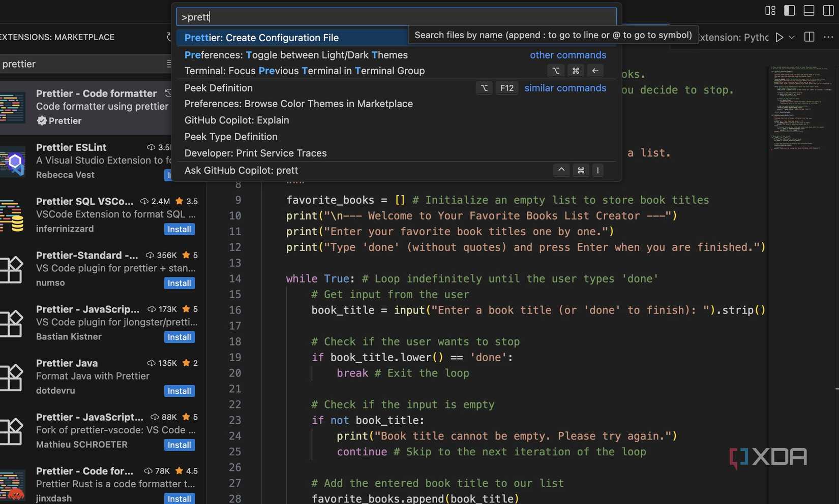Toggle the secondary sidebar
Image resolution: width=839 pixels, height=504 pixels.
pyautogui.click(x=828, y=10)
